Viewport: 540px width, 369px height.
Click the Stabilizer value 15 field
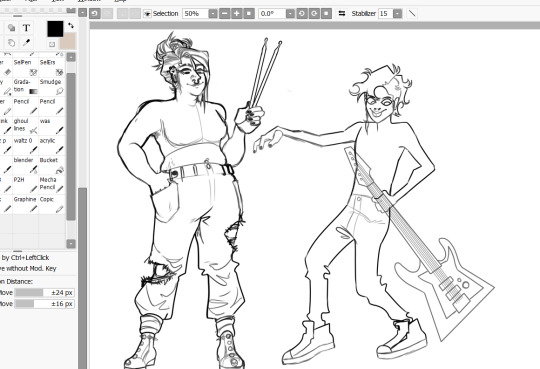tap(386, 13)
